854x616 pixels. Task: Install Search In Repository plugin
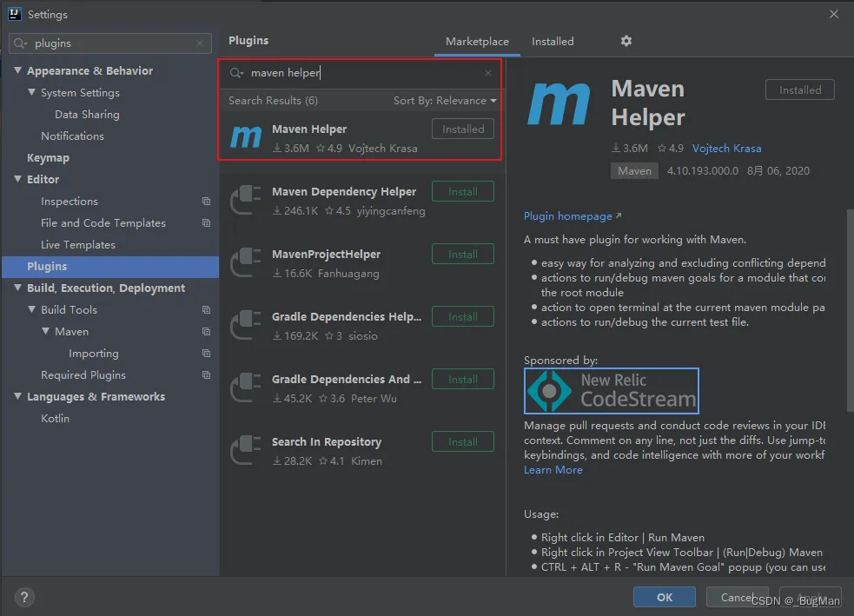463,442
